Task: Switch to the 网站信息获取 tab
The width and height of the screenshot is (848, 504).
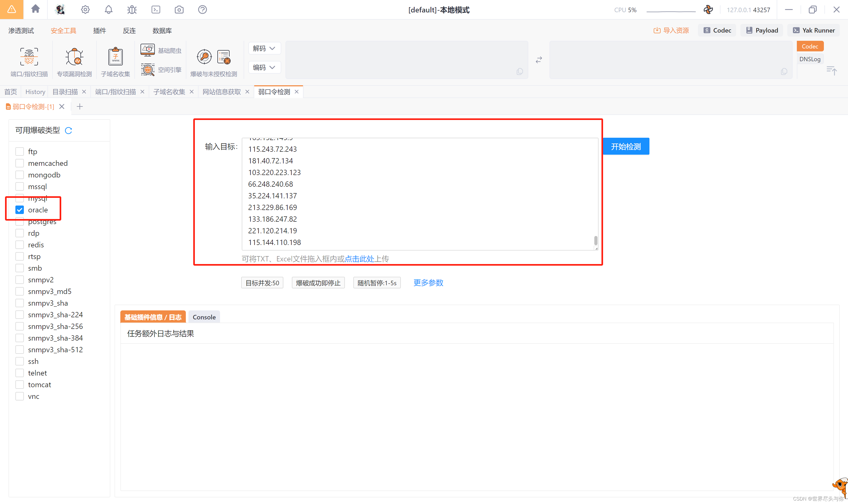Action: point(222,92)
